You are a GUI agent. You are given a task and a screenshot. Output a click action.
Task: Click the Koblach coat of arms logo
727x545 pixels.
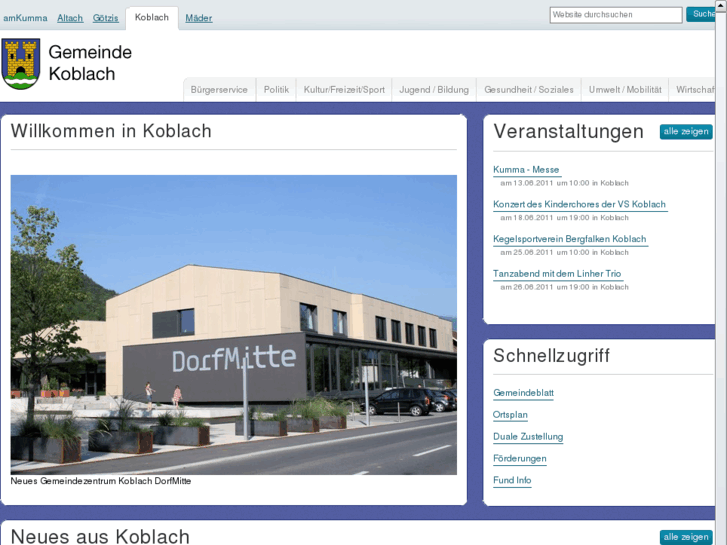[x=21, y=64]
